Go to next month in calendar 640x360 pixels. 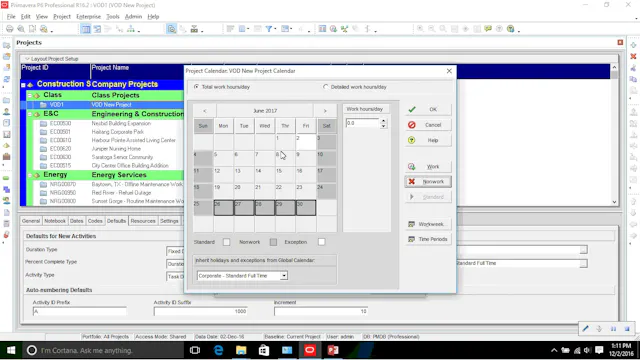click(325, 111)
